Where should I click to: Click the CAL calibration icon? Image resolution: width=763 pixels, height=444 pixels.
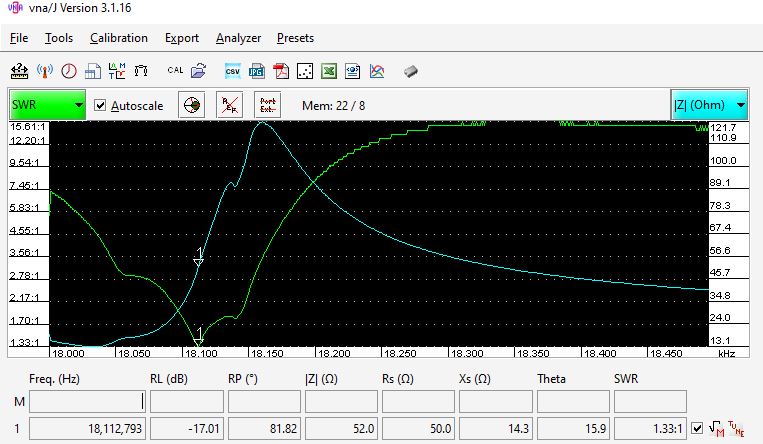175,71
